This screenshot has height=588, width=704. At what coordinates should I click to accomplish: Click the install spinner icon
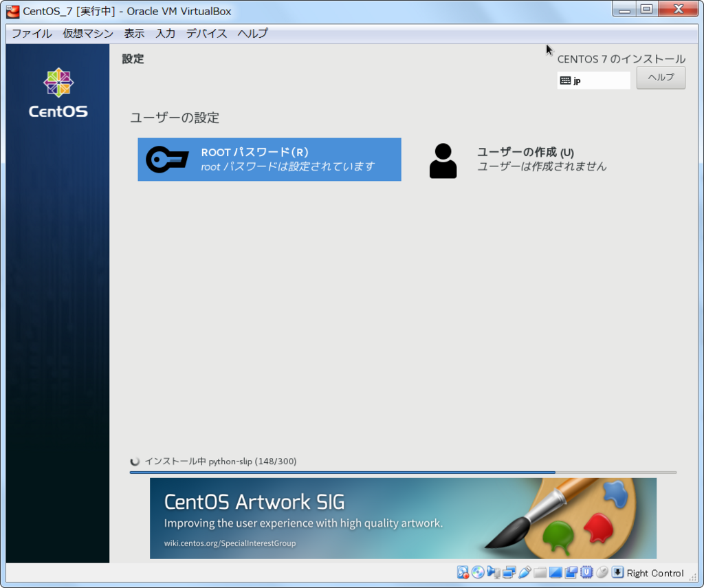click(135, 461)
